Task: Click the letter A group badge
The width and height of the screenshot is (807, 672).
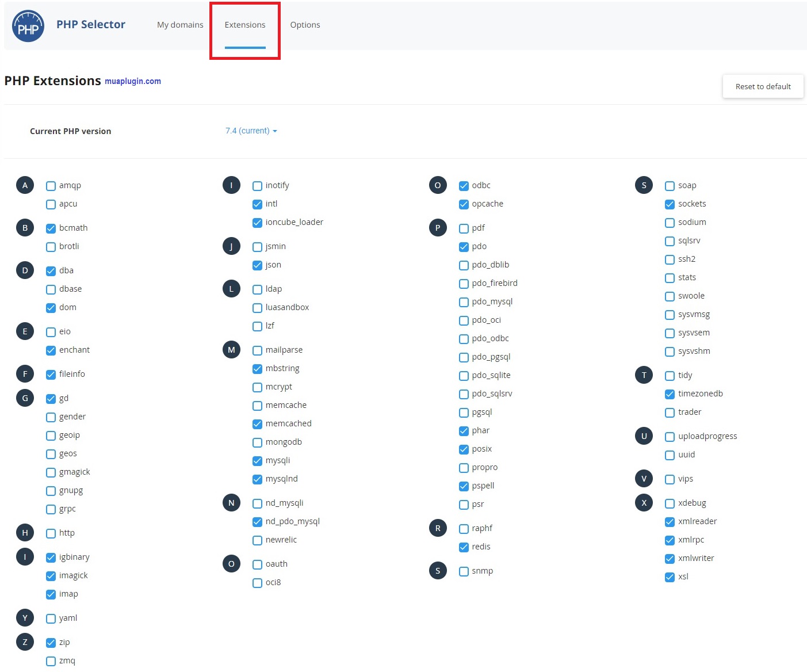Action: [25, 185]
